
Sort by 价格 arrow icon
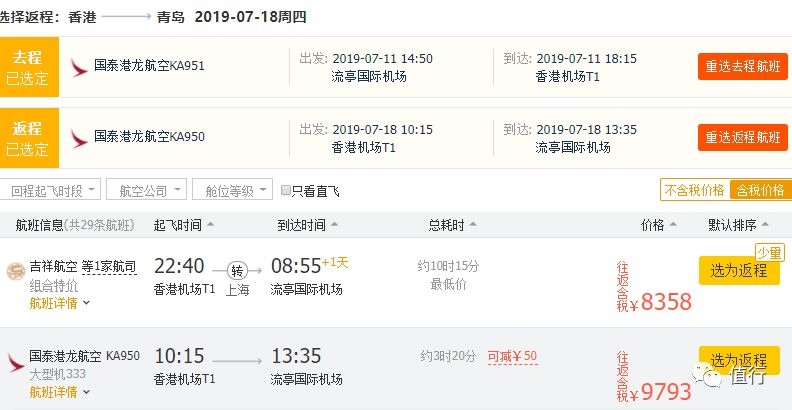pos(673,225)
